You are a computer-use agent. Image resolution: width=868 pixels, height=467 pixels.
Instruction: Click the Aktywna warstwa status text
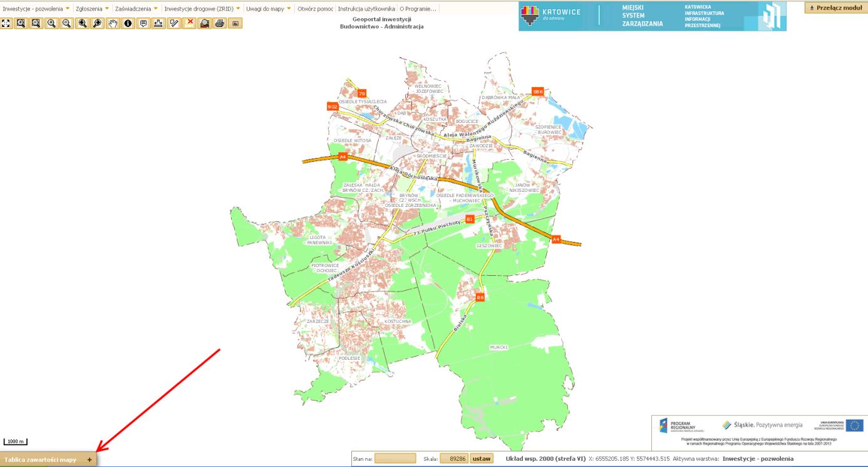click(696, 459)
